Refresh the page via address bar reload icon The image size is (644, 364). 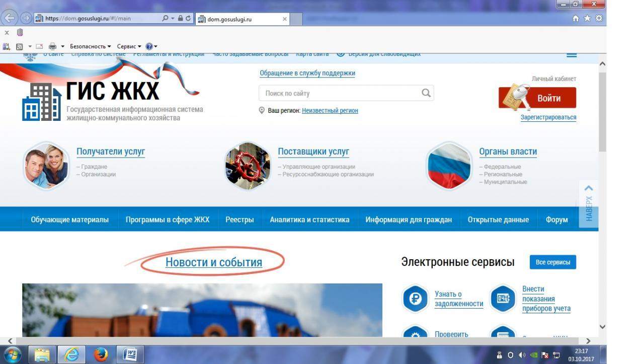coord(189,18)
